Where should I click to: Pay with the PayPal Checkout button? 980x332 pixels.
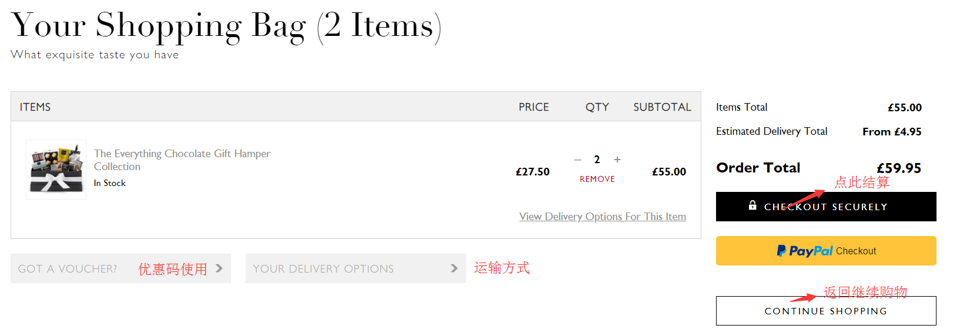click(826, 251)
